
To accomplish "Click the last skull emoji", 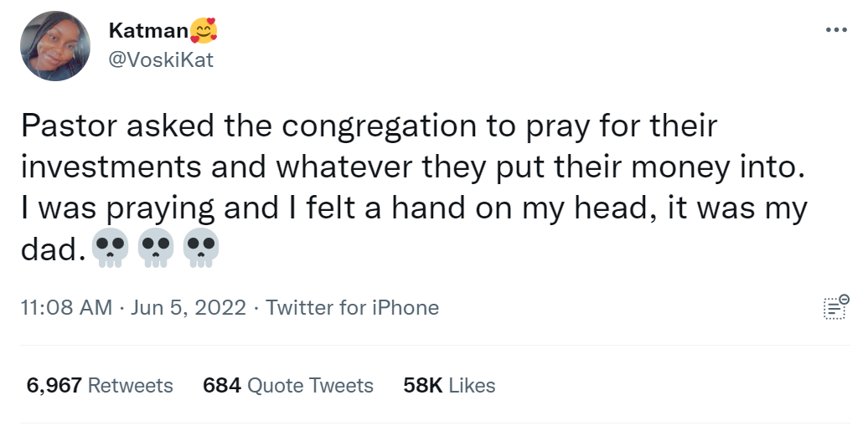I will pos(201,249).
